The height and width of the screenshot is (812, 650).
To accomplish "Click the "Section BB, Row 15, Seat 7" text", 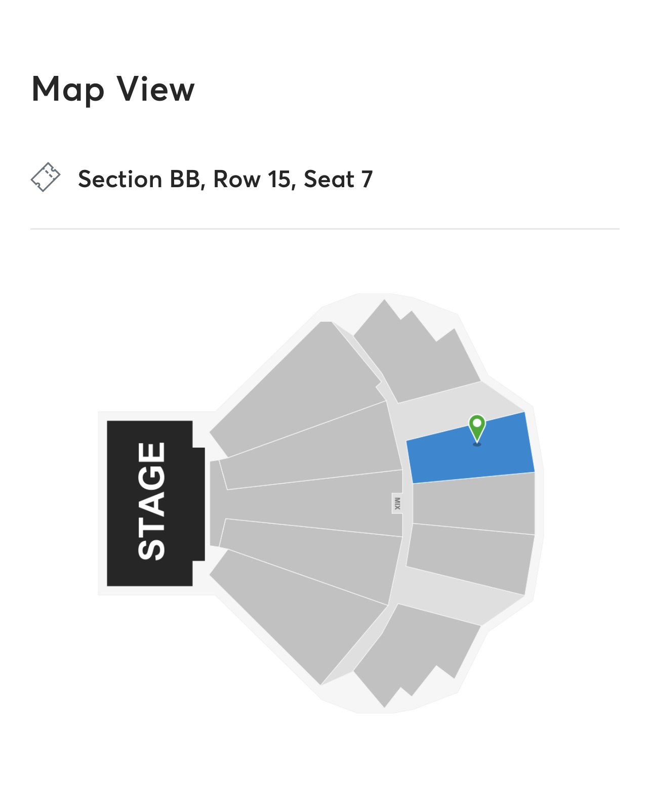I will click(x=225, y=179).
